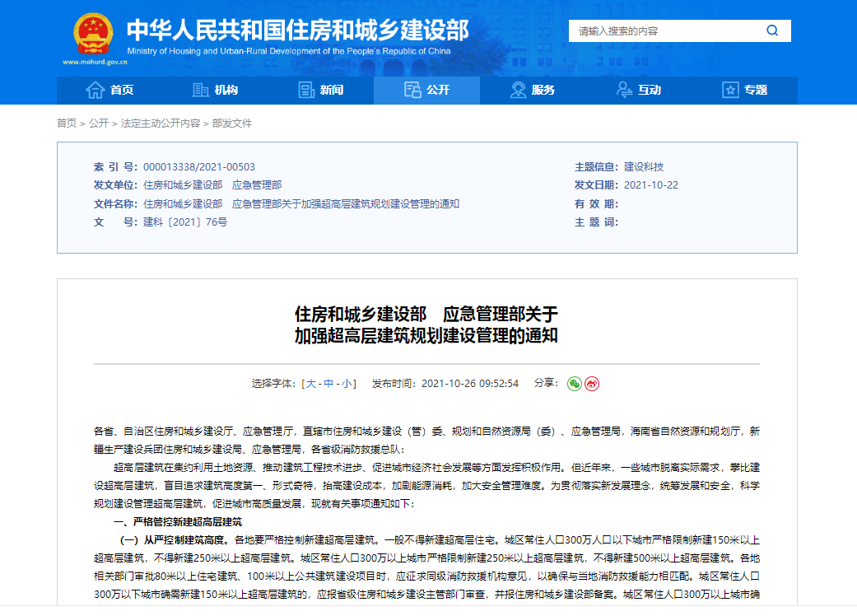The width and height of the screenshot is (857, 616).
Task: Share article via WeChat icon
Action: 574,384
